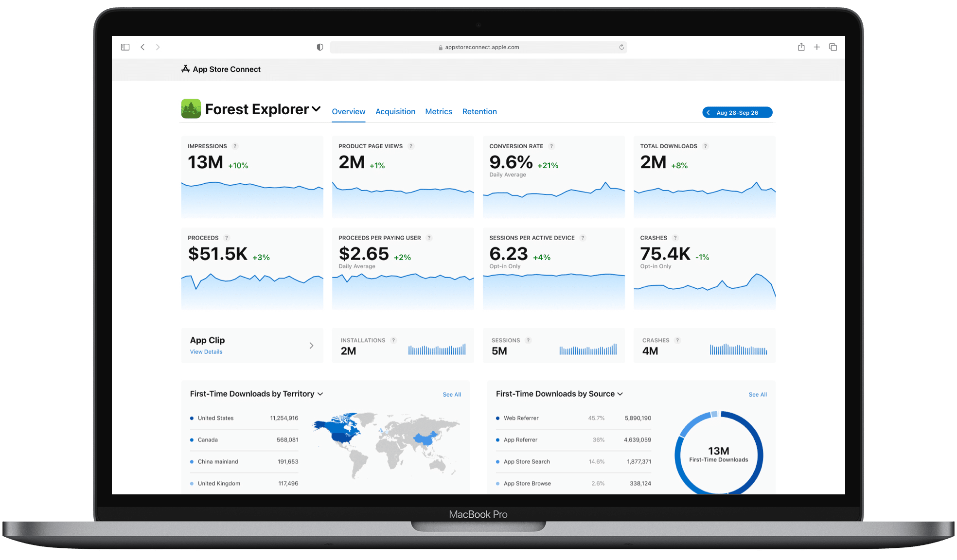Screen dimensions: 957x560
Task: Open help icon next to Installations
Action: tap(393, 340)
